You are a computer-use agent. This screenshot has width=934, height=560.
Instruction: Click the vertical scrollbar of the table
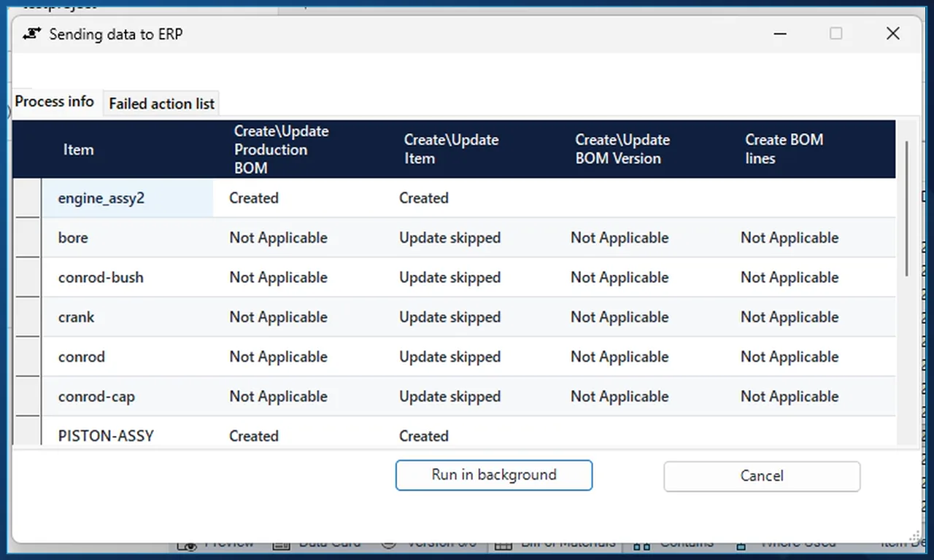pyautogui.click(x=907, y=209)
